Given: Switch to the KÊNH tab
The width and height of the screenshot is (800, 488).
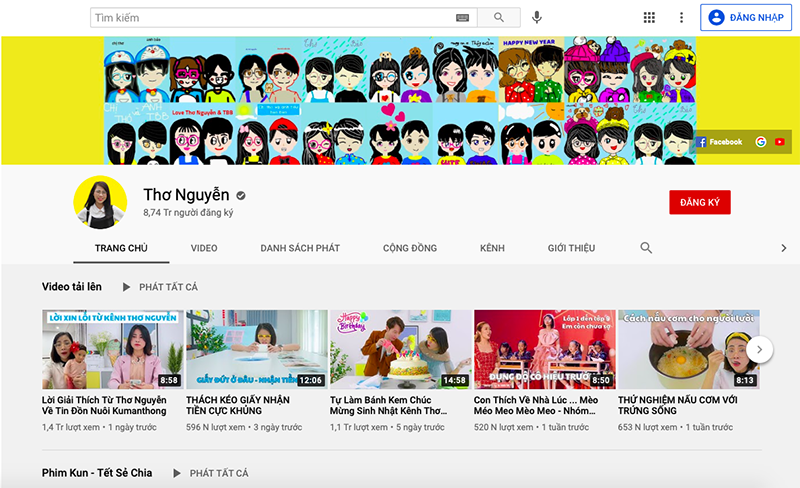Looking at the screenshot, I should pos(492,248).
